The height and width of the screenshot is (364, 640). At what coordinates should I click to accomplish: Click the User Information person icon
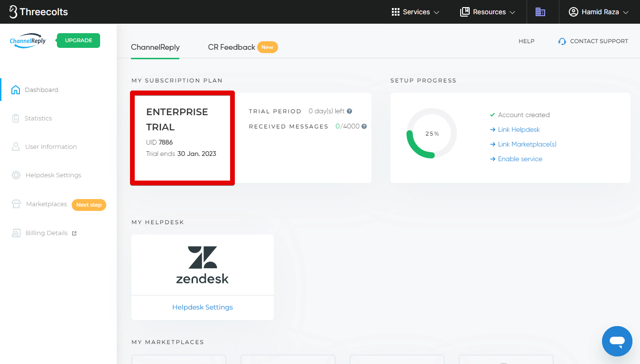click(16, 146)
